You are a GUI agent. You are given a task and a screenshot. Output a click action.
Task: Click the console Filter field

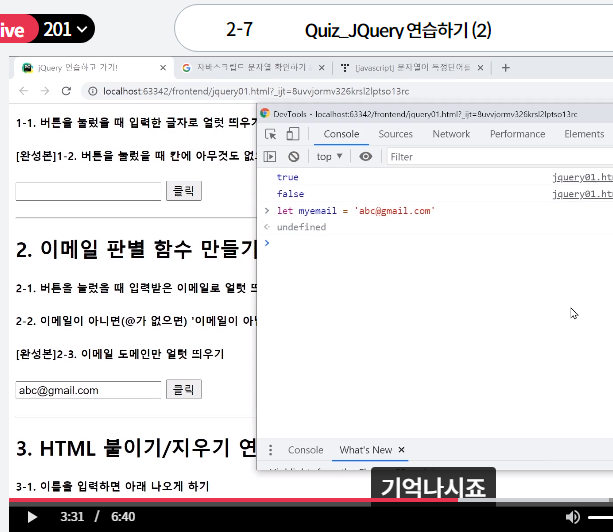pos(500,157)
